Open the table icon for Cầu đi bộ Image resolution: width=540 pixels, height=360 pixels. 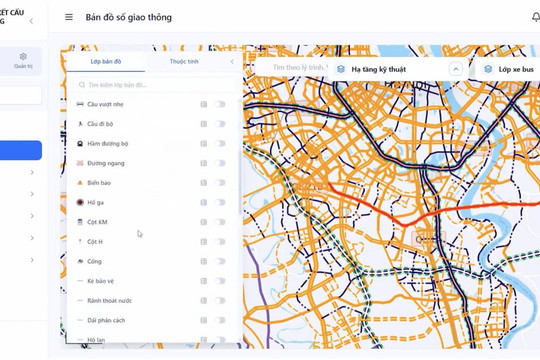(204, 124)
